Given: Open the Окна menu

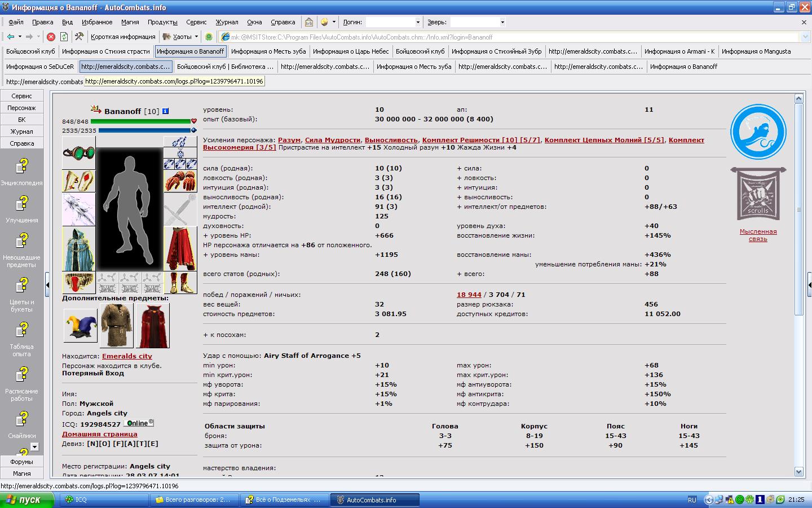Looking at the screenshot, I should pos(254,22).
